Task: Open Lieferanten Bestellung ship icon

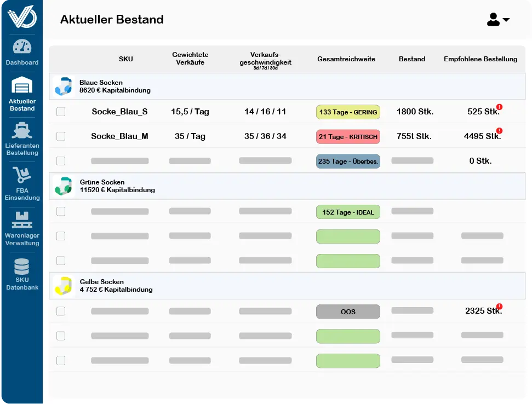Action: click(x=22, y=130)
